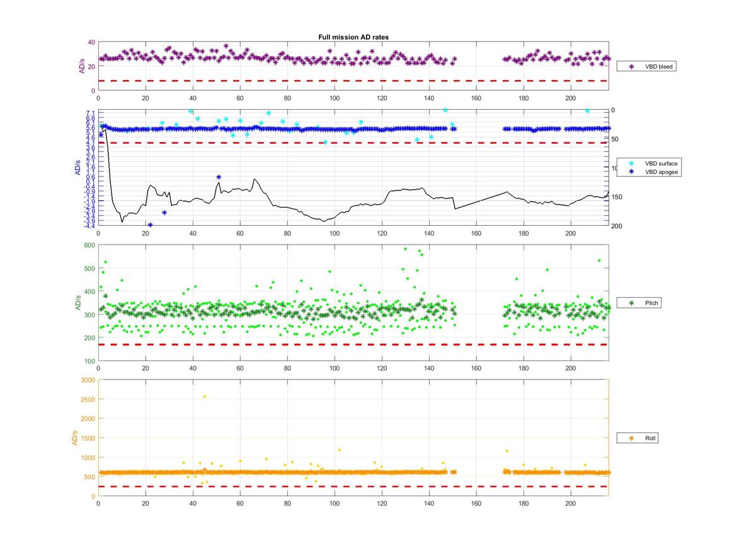Click the green '100' y-axis tick label

(x=90, y=361)
